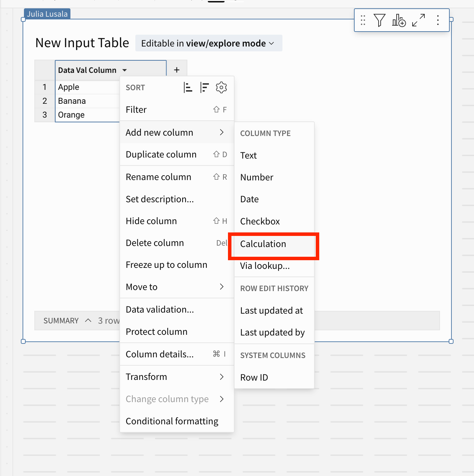Select the Orange cell in row 3
The image size is (474, 476).
[71, 114]
